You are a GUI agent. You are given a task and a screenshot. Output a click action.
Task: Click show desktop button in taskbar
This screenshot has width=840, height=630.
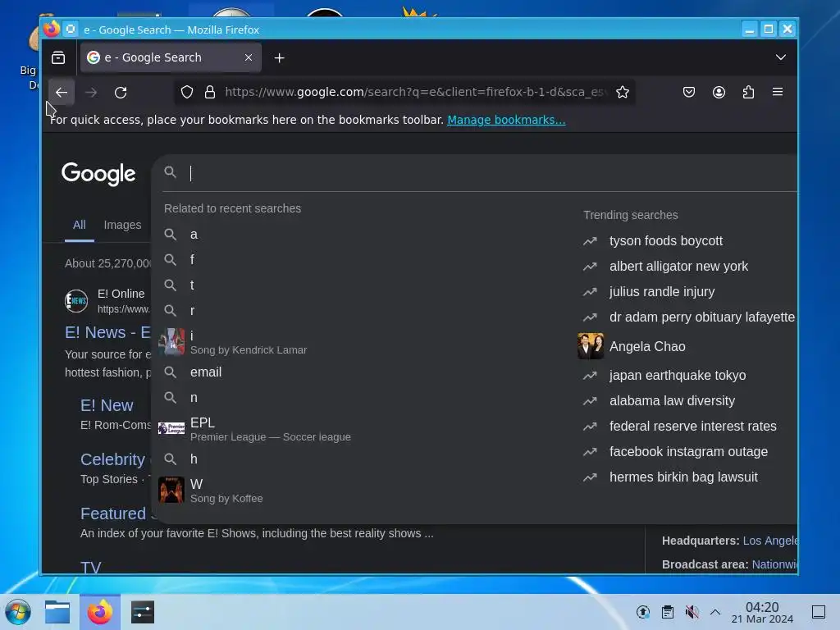(x=819, y=612)
